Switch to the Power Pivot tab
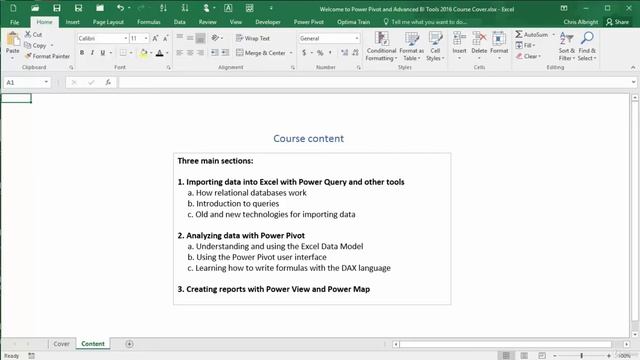The width and height of the screenshot is (640, 360). pyautogui.click(x=309, y=22)
